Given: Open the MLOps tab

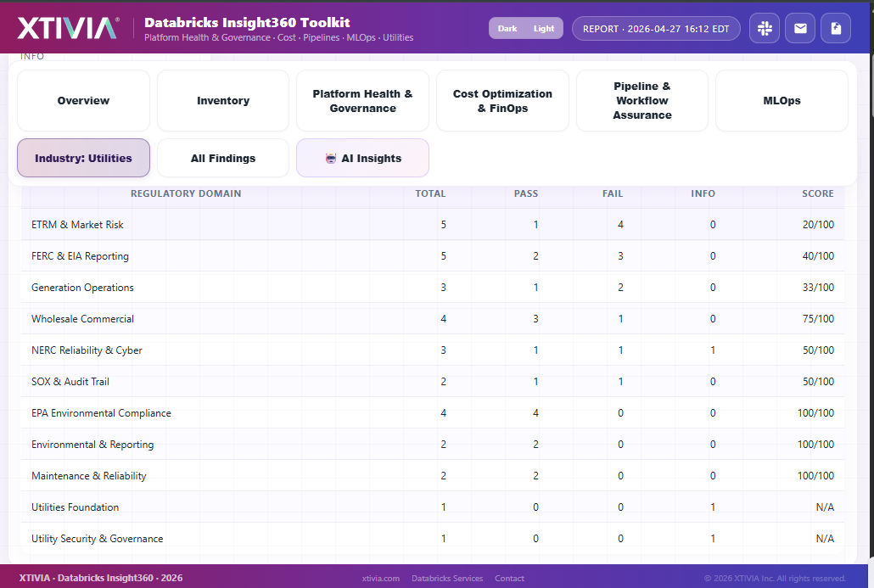Looking at the screenshot, I should click(x=782, y=100).
